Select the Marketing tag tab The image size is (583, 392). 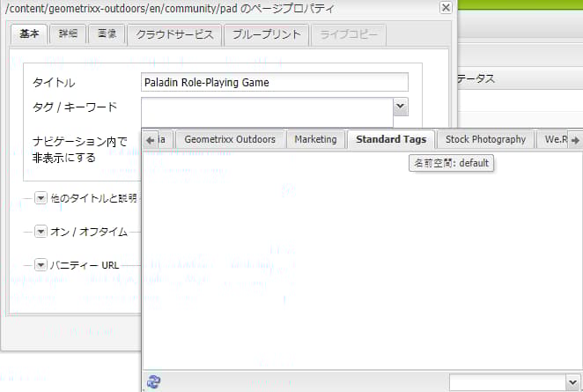tap(315, 139)
